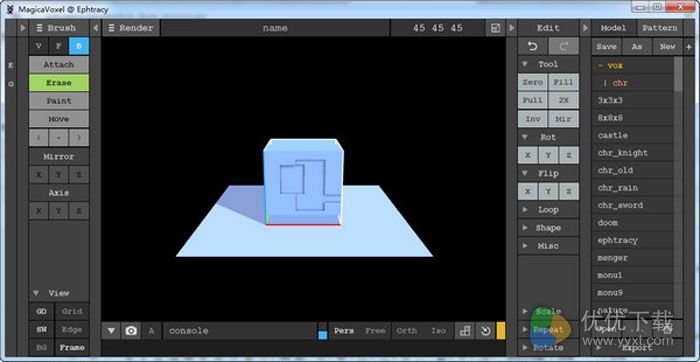This screenshot has height=362, width=700.
Task: Choose the Erase brush action
Action: 59,83
